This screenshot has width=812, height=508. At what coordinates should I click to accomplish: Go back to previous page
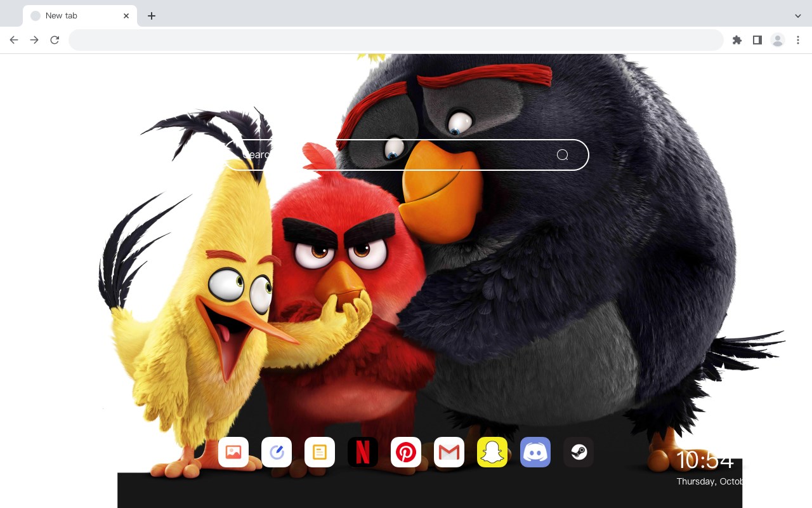tap(14, 40)
